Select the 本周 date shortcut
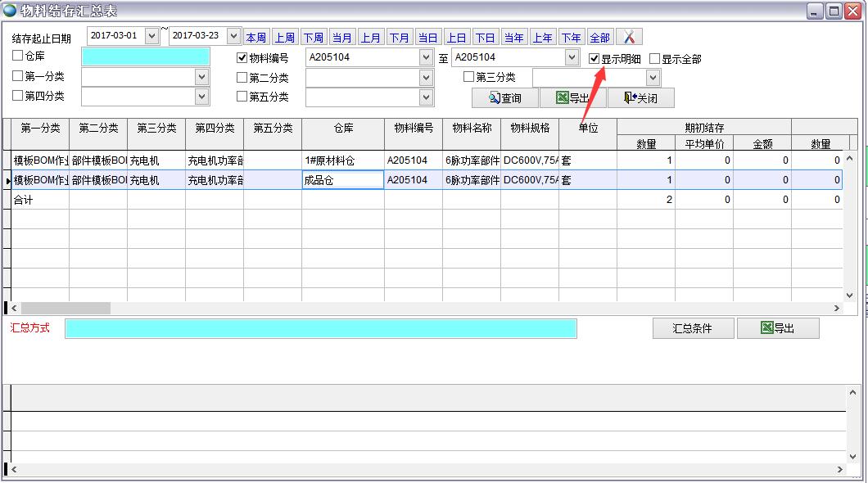This screenshot has width=868, height=483. coord(256,38)
